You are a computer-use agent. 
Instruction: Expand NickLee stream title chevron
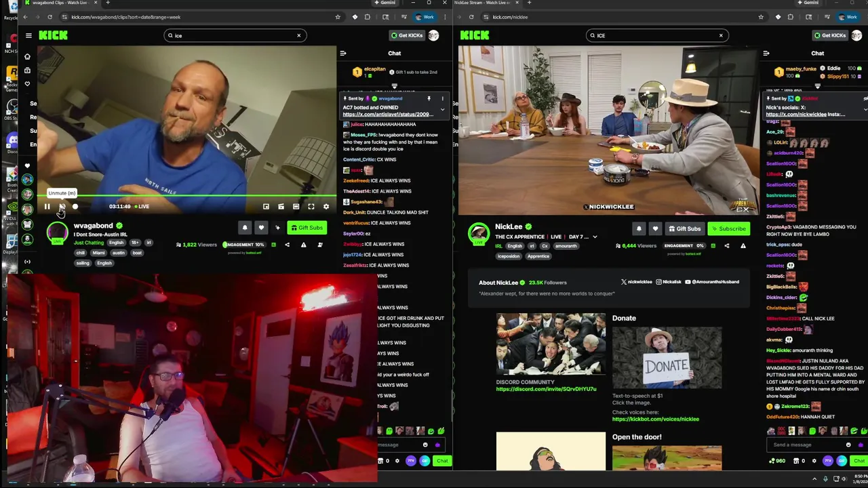[595, 237]
